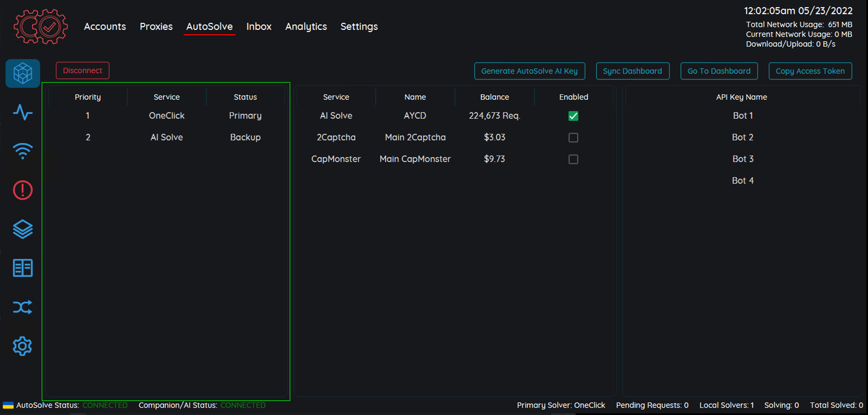Click the $3.03 balance value
868x415 pixels.
click(494, 137)
